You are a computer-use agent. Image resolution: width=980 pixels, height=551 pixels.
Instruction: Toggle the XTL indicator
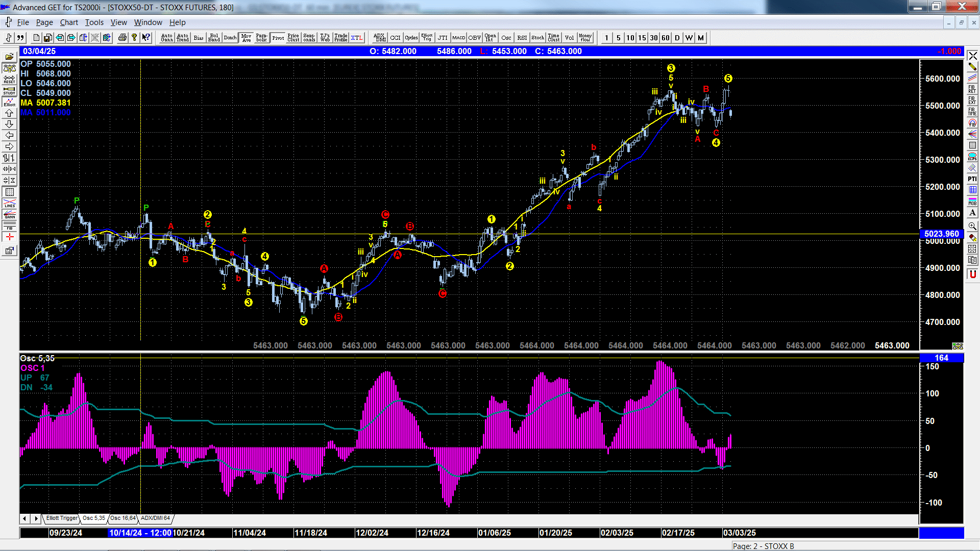(357, 38)
